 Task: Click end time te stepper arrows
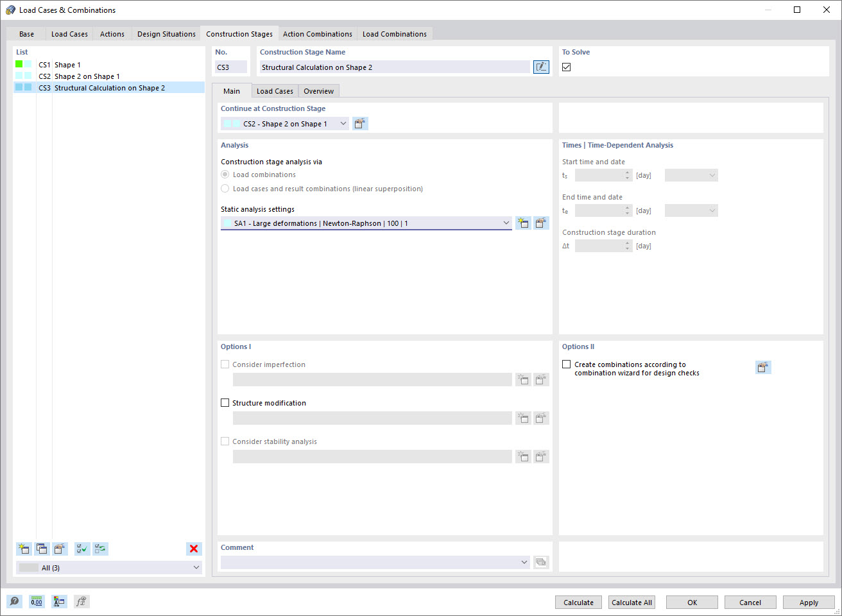(628, 210)
